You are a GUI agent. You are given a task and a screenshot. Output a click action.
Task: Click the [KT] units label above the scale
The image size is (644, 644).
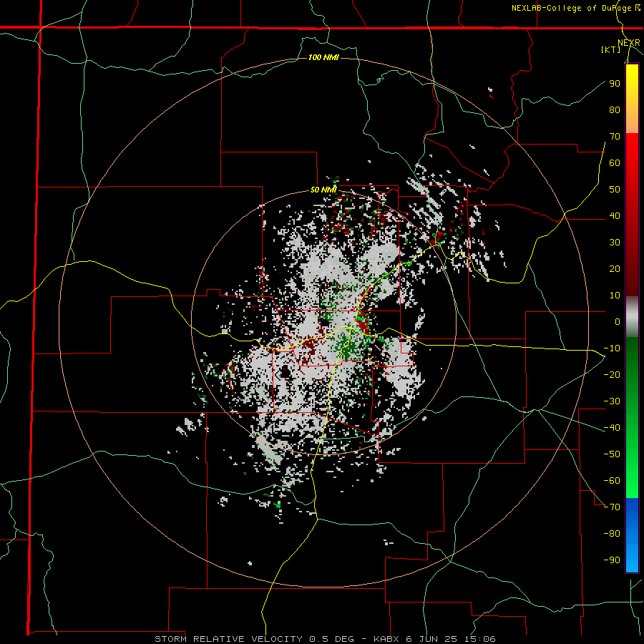tap(611, 49)
